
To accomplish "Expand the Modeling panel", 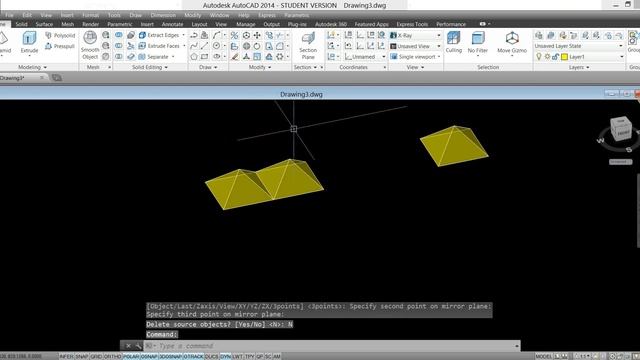I will pyautogui.click(x=33, y=67).
